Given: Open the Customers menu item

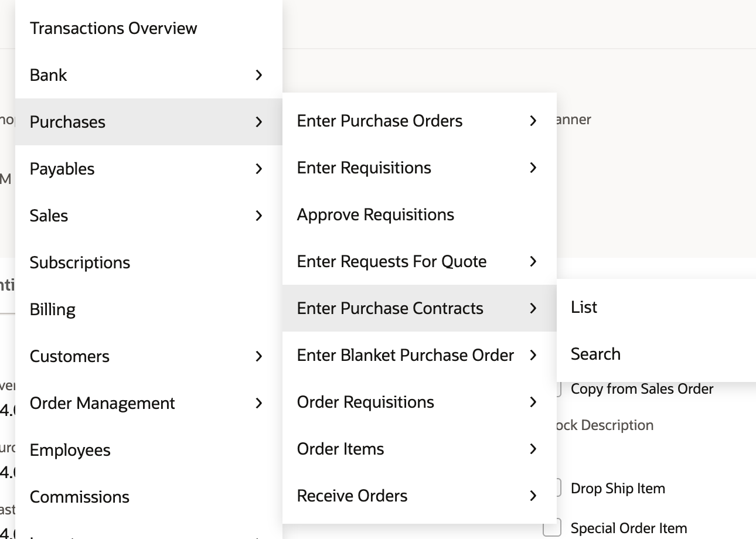Looking at the screenshot, I should click(149, 356).
